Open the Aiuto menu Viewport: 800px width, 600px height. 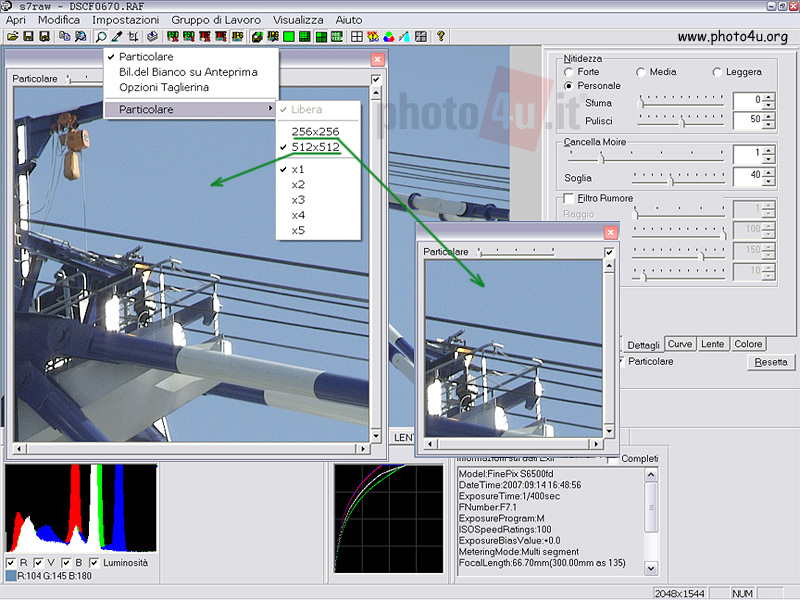[x=349, y=20]
